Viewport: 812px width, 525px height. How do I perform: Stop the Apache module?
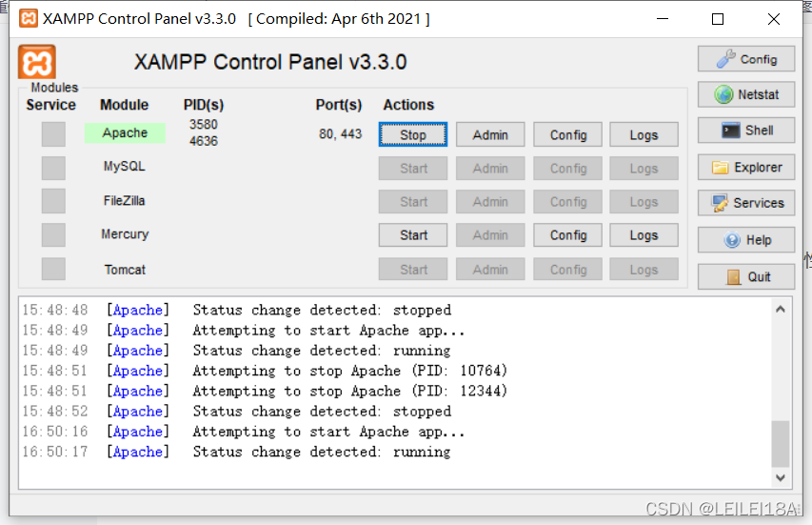click(413, 134)
